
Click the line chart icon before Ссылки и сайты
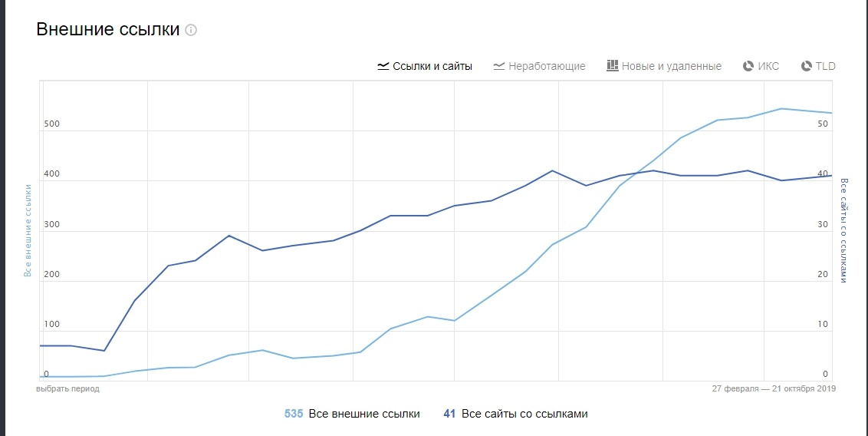pyautogui.click(x=383, y=66)
